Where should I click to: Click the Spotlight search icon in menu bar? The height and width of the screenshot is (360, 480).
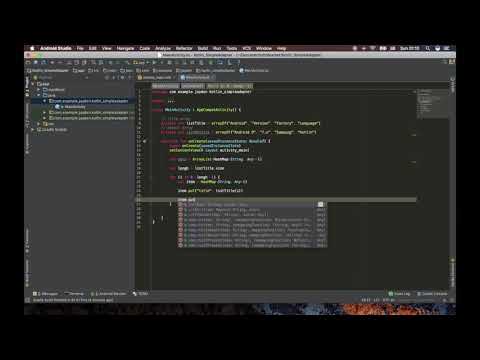tap(428, 48)
